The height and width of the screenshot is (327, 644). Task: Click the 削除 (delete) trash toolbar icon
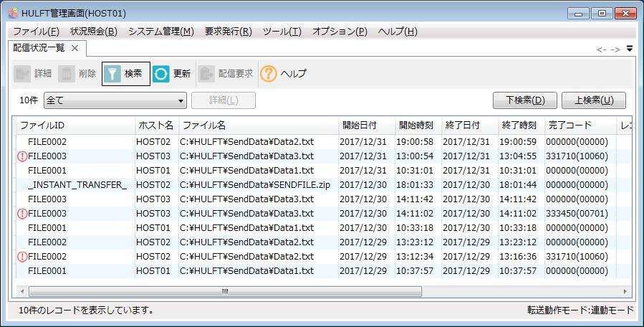pyautogui.click(x=67, y=74)
